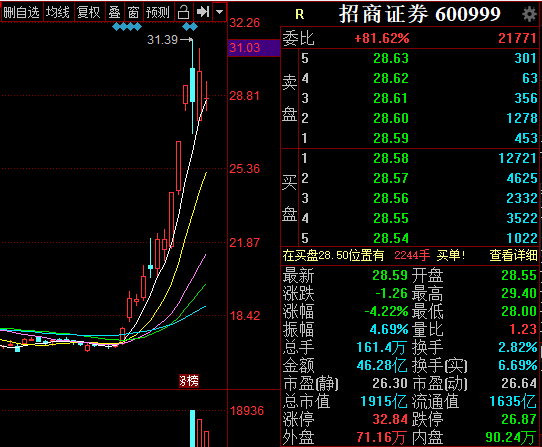
Task: Click the two blue diamond markers
Action: click(x=190, y=27)
